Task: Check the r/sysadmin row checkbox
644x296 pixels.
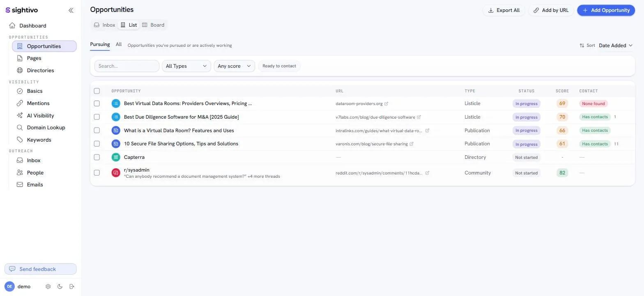Action: [97, 173]
